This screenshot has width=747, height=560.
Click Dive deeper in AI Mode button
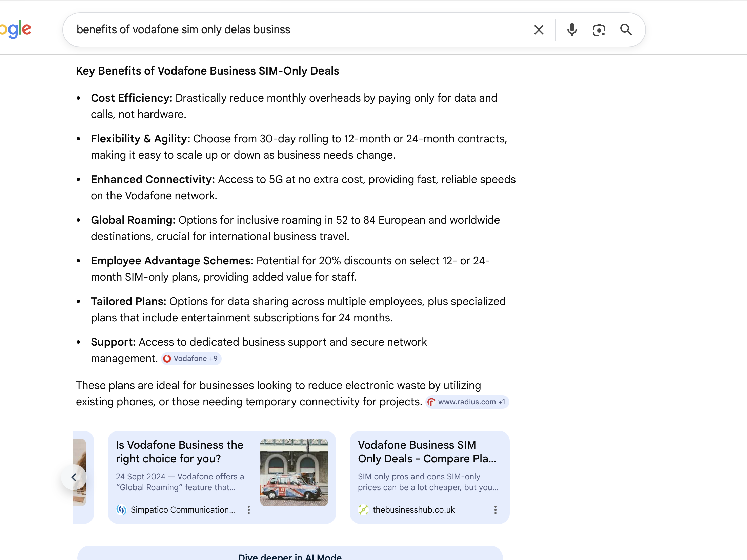pyautogui.click(x=290, y=553)
